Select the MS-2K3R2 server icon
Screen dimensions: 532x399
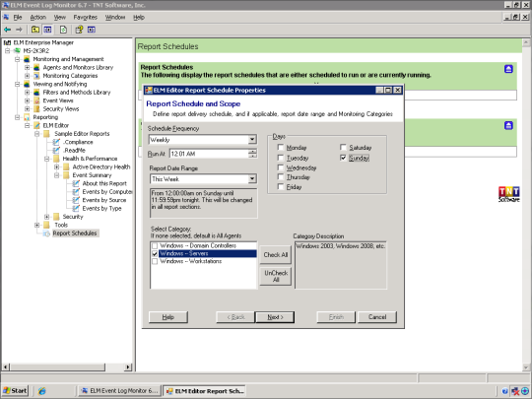[17, 51]
